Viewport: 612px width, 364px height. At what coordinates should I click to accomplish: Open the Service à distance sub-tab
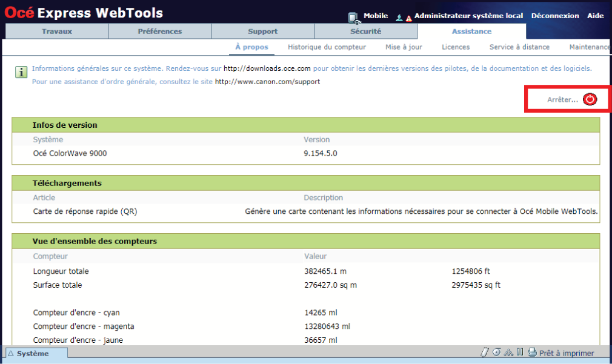519,47
